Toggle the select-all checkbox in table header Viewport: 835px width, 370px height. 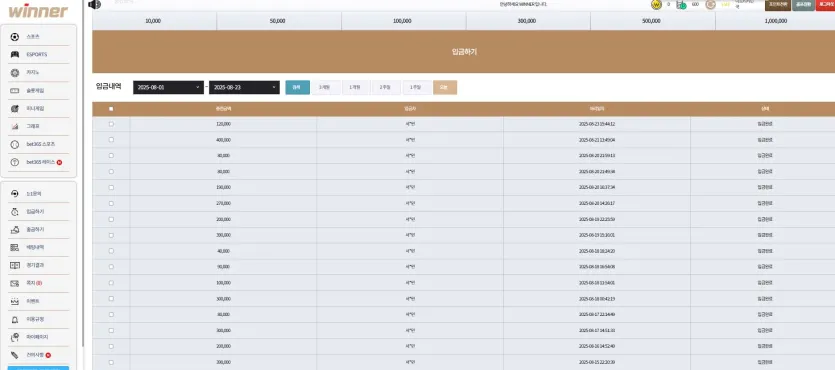tap(111, 109)
